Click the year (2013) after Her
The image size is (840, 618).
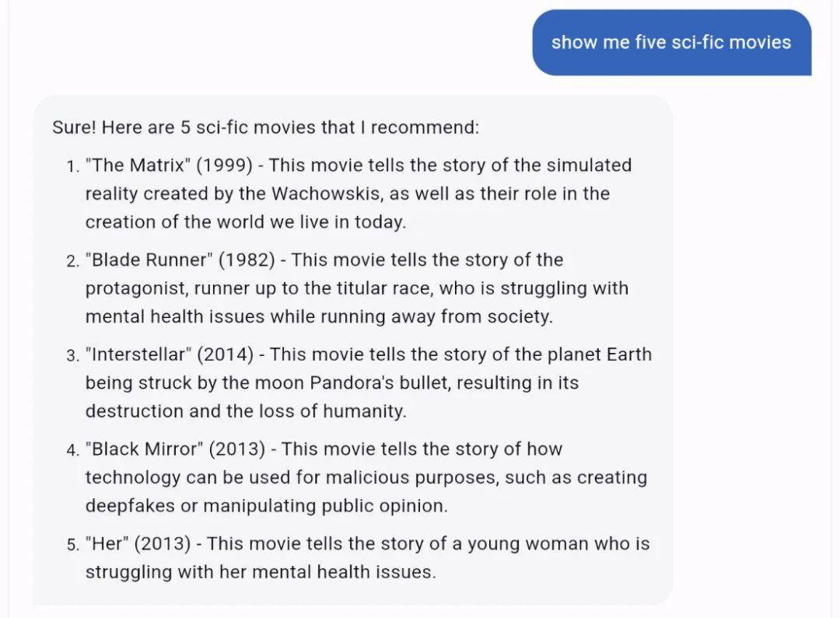coord(162,544)
